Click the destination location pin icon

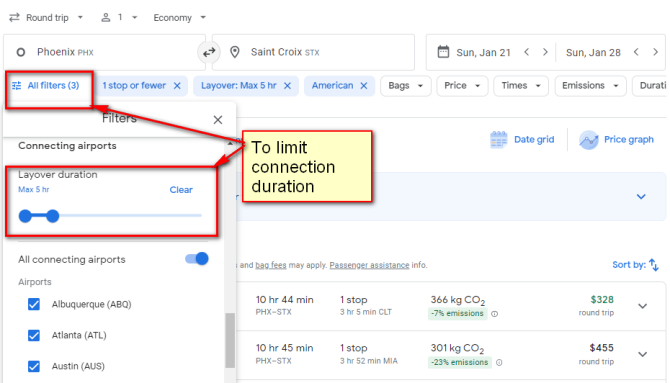pos(235,52)
